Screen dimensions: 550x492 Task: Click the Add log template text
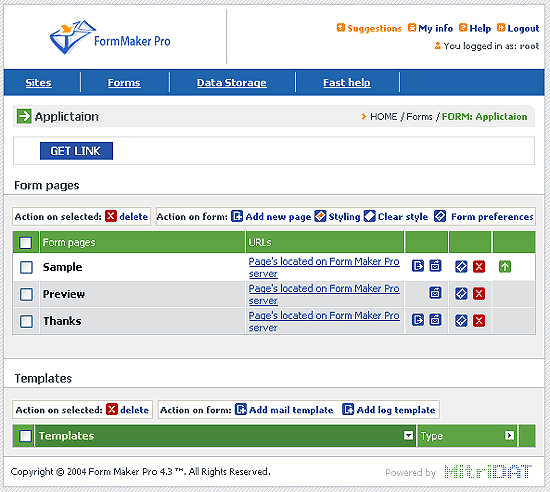(396, 410)
